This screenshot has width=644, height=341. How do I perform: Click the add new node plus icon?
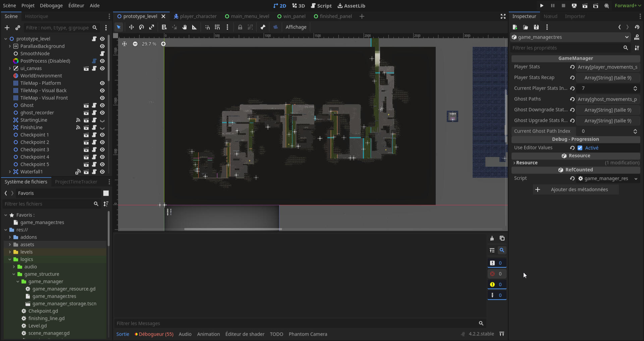pos(7,28)
